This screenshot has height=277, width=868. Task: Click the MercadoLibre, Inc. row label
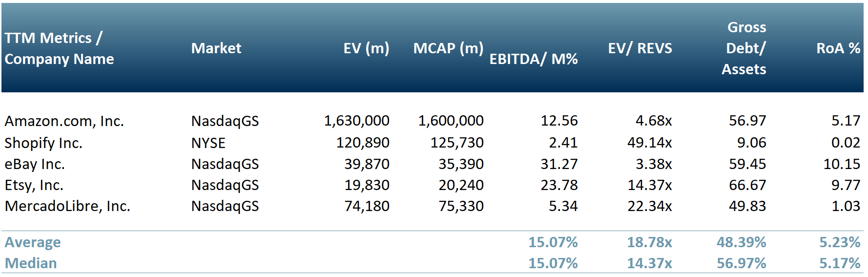(67, 206)
